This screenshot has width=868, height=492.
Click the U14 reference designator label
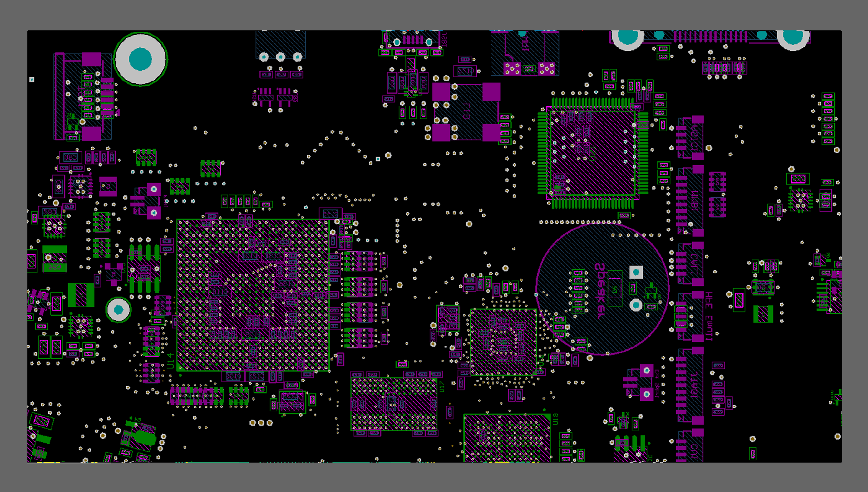(x=170, y=361)
